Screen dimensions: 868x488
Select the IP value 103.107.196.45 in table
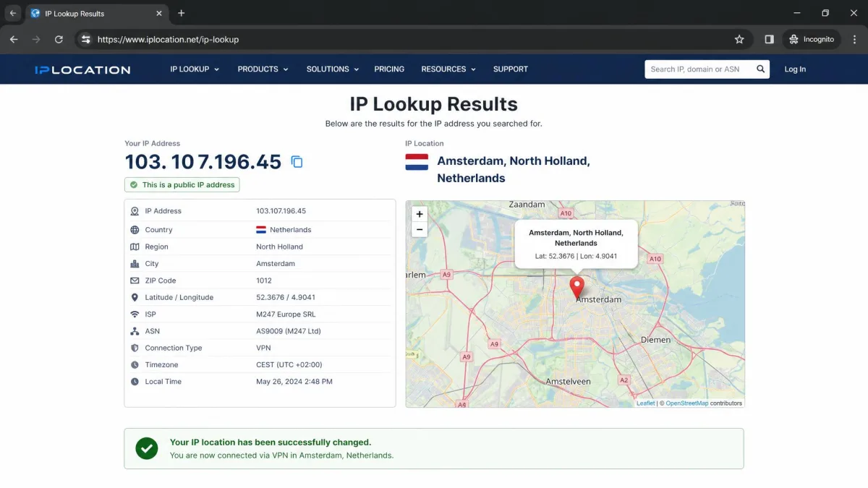[x=281, y=211]
